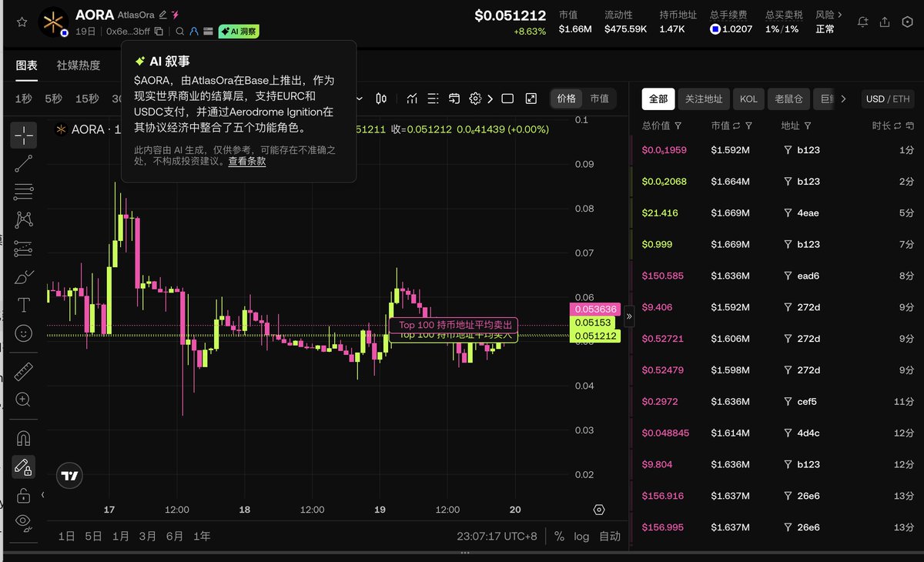Click the pink lightning icon beside AtlasOra
This screenshot has height=562, width=924.
176,15
